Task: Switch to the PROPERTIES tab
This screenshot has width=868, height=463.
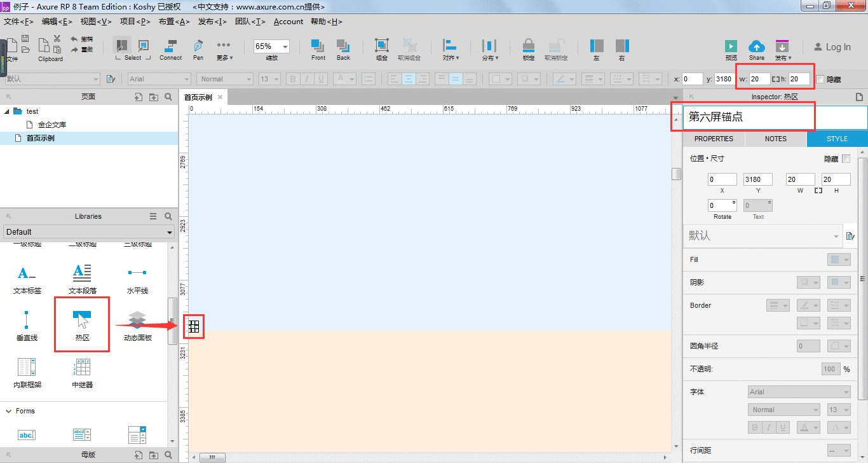Action: coord(714,139)
